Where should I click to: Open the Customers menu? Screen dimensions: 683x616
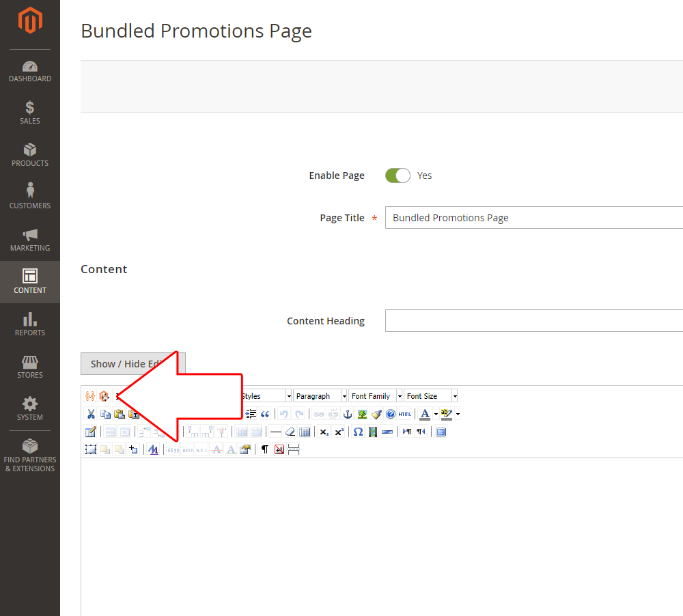pos(30,197)
